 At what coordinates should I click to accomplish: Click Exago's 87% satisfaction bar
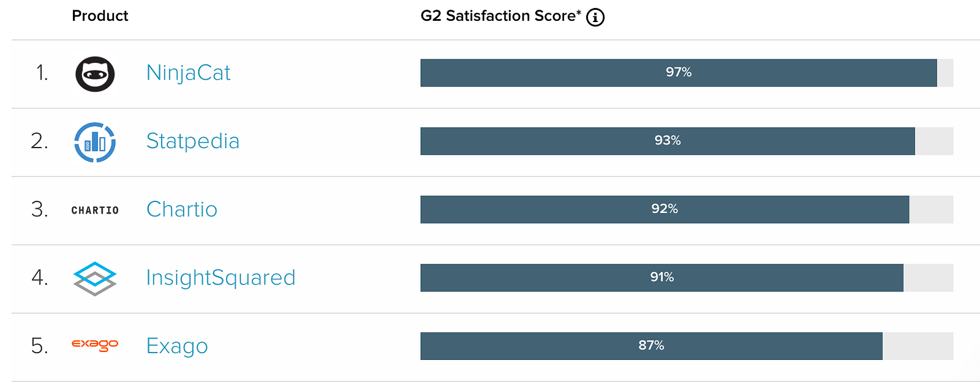coord(651,346)
